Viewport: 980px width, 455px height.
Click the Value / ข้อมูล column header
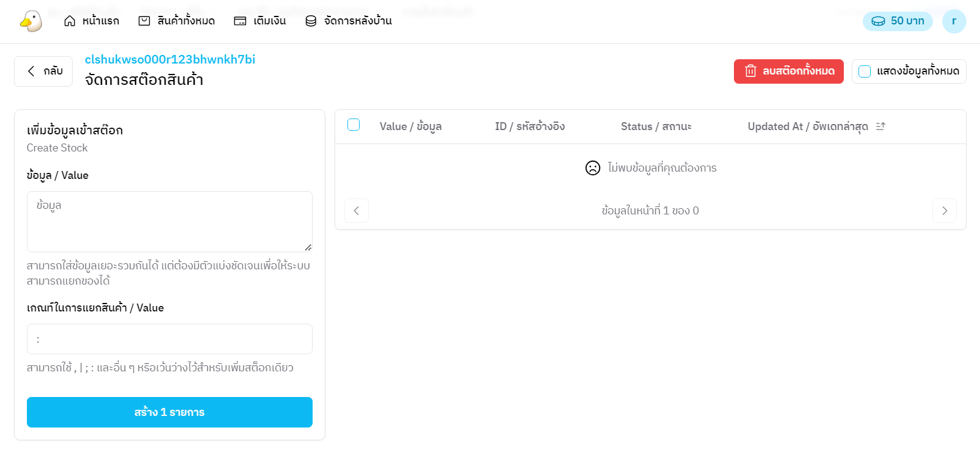(x=410, y=126)
